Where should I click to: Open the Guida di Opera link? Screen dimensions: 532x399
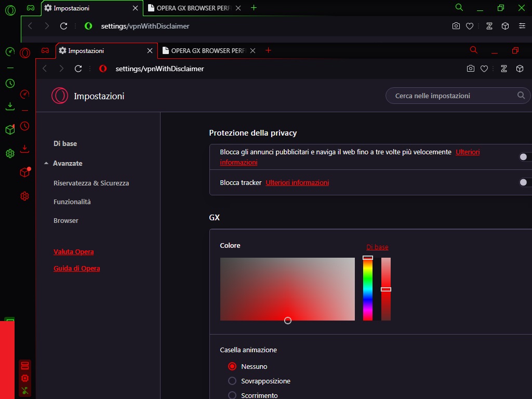tap(77, 269)
